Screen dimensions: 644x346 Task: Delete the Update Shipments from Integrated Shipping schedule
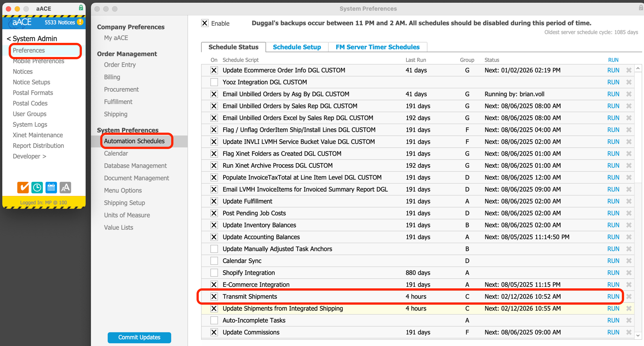(629, 309)
